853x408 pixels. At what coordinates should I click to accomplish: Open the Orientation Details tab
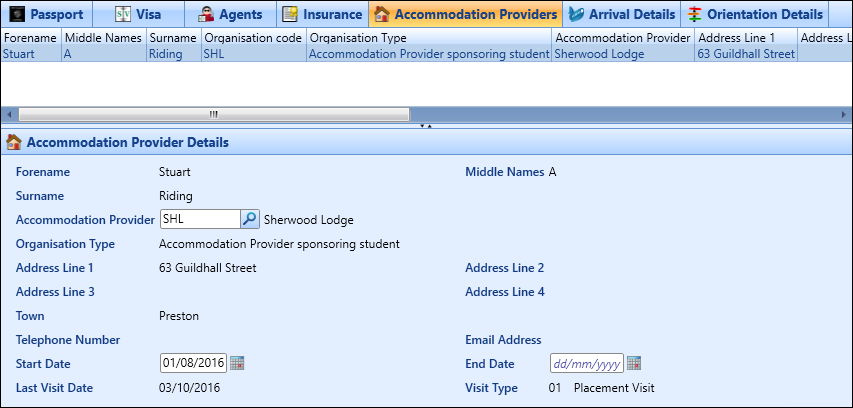click(x=755, y=14)
